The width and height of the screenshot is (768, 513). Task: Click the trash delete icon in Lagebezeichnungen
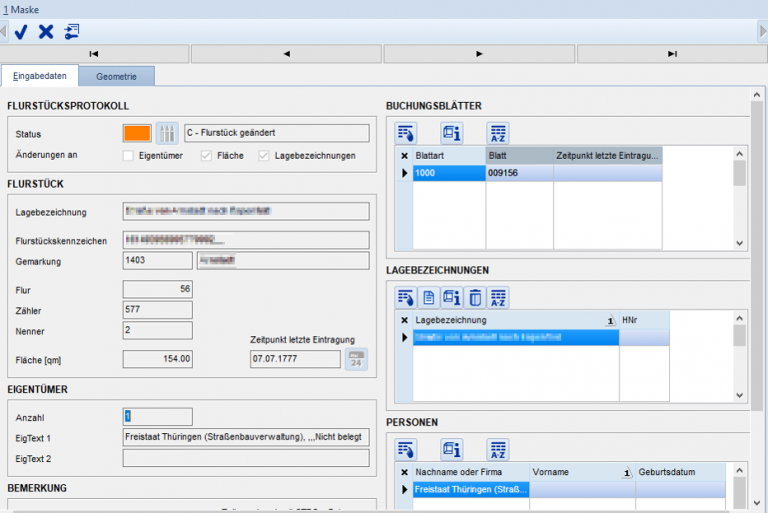[x=475, y=297]
